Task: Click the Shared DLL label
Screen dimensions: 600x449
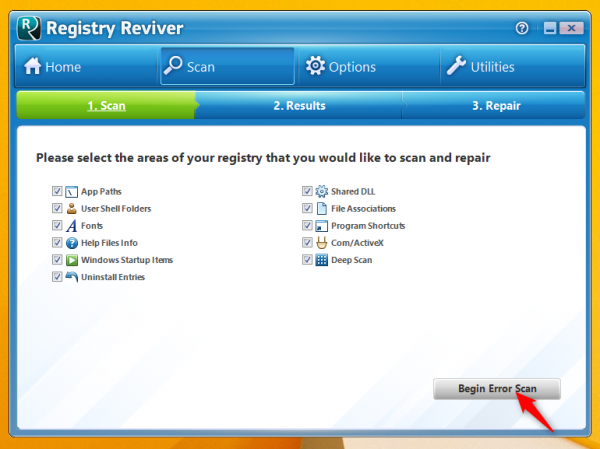Action: [x=353, y=191]
